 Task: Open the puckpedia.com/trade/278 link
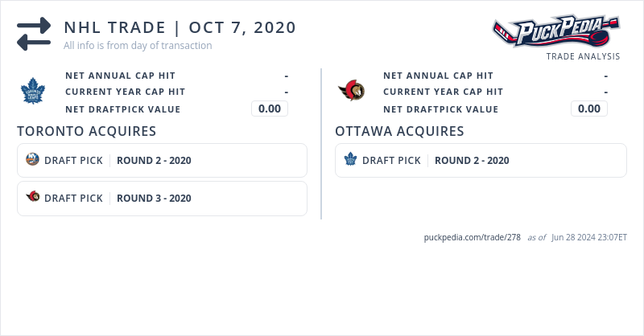(x=472, y=238)
